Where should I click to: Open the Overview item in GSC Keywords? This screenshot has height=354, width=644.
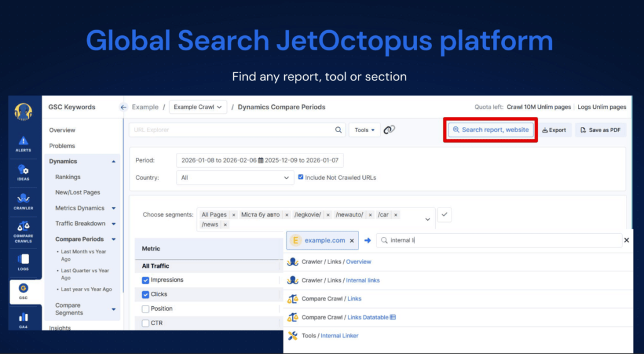point(62,130)
